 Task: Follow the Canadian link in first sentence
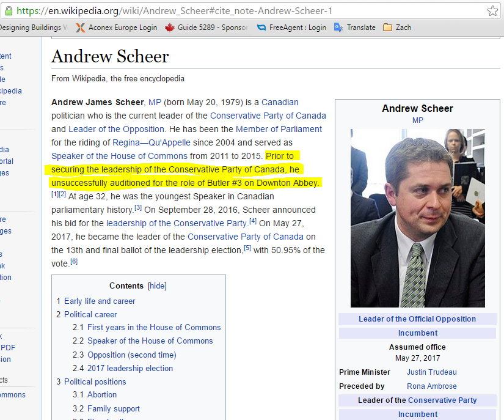point(280,102)
